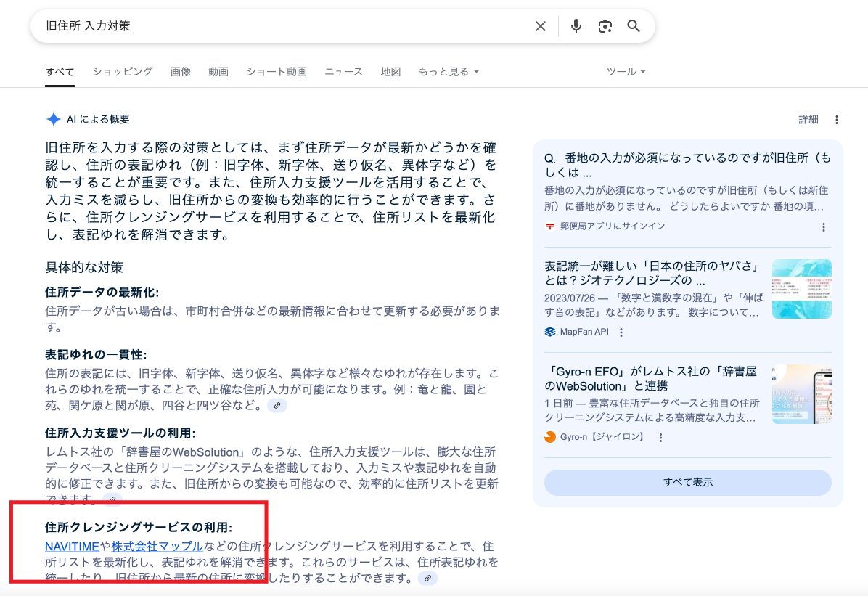Click the 具体的な対策 heading
Image resolution: width=868 pixels, height=596 pixels.
pos(84,268)
